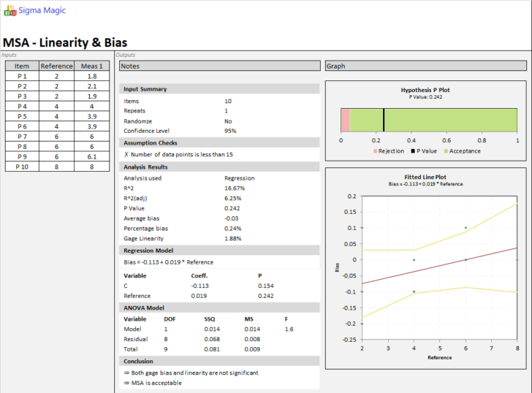
Task: Select measurement cell 6.1 for P 9
Action: pyautogui.click(x=91, y=156)
